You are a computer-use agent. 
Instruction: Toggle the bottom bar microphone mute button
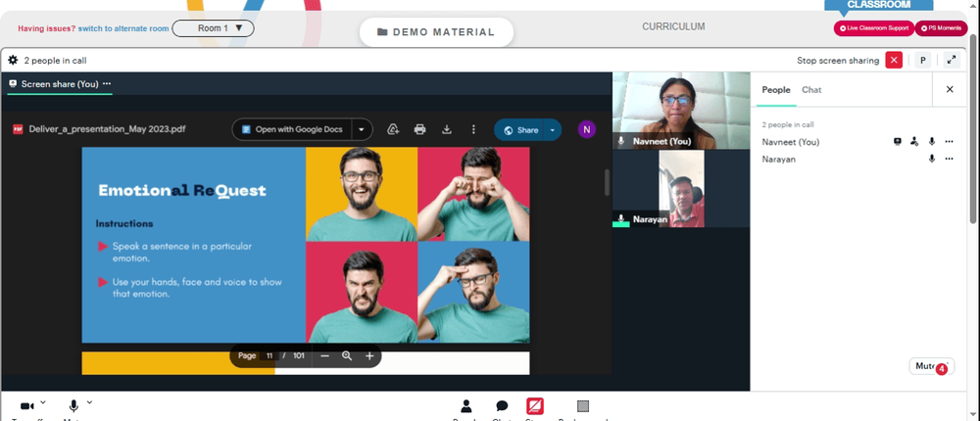pos(73,406)
